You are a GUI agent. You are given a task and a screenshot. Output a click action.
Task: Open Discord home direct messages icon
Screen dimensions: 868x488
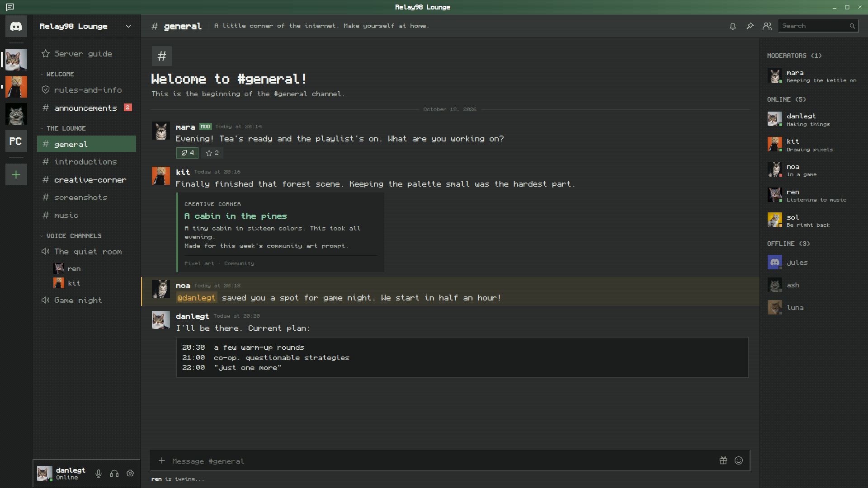[x=16, y=26]
